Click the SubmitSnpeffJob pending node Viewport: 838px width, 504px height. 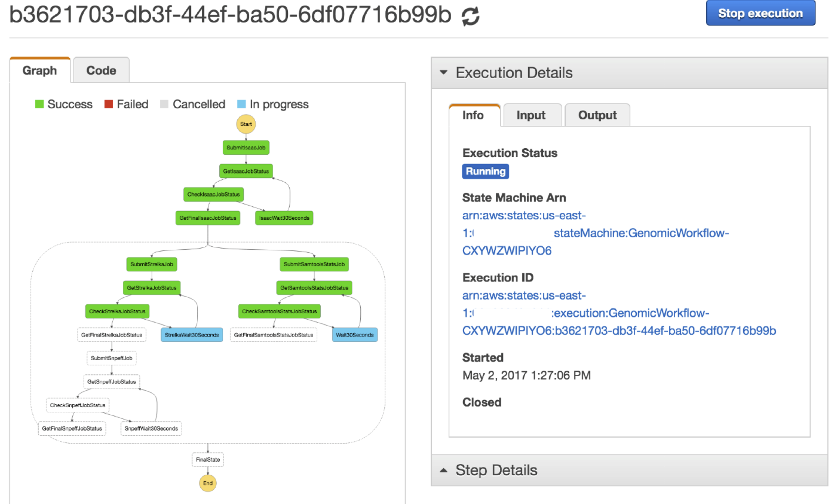(112, 358)
